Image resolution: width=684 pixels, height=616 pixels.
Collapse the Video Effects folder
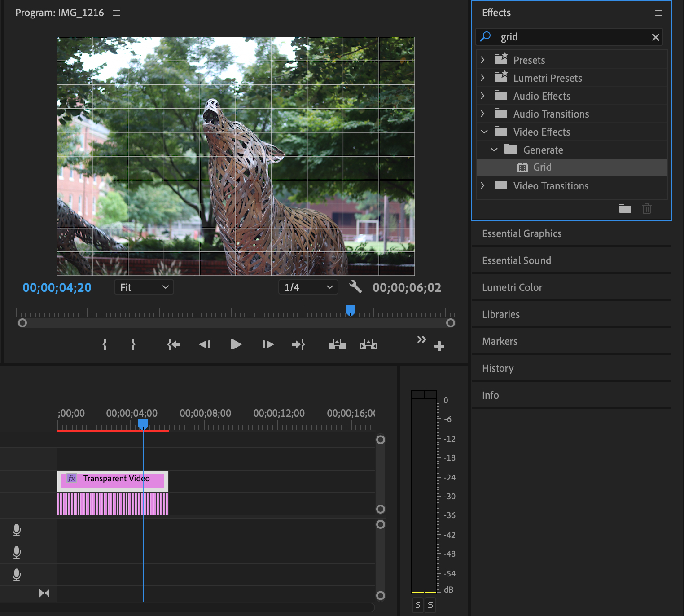coord(484,132)
